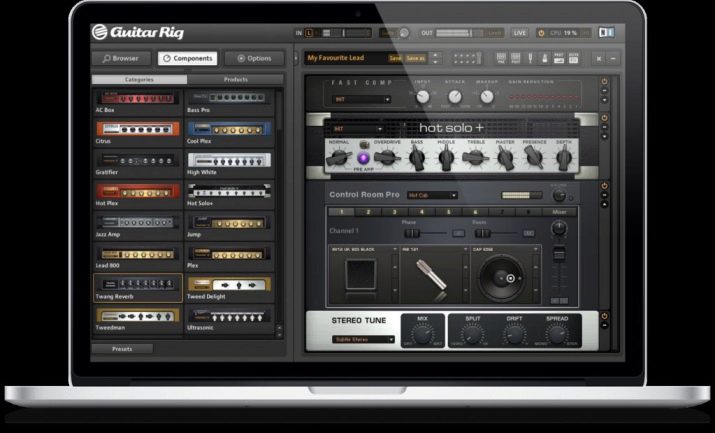Select the Products tab
Image resolution: width=715 pixels, height=433 pixels.
[236, 79]
